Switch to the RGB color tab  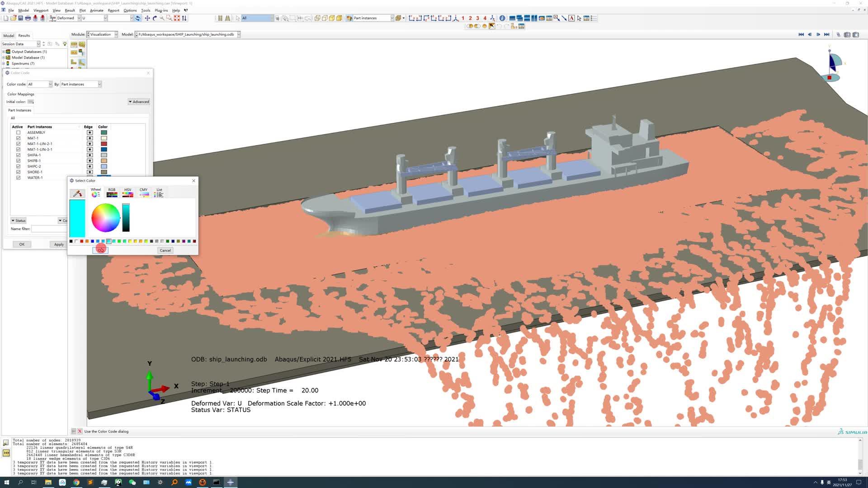click(x=112, y=192)
